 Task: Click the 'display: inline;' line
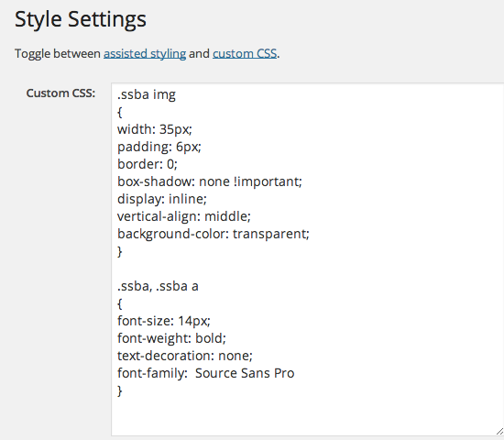tap(162, 199)
